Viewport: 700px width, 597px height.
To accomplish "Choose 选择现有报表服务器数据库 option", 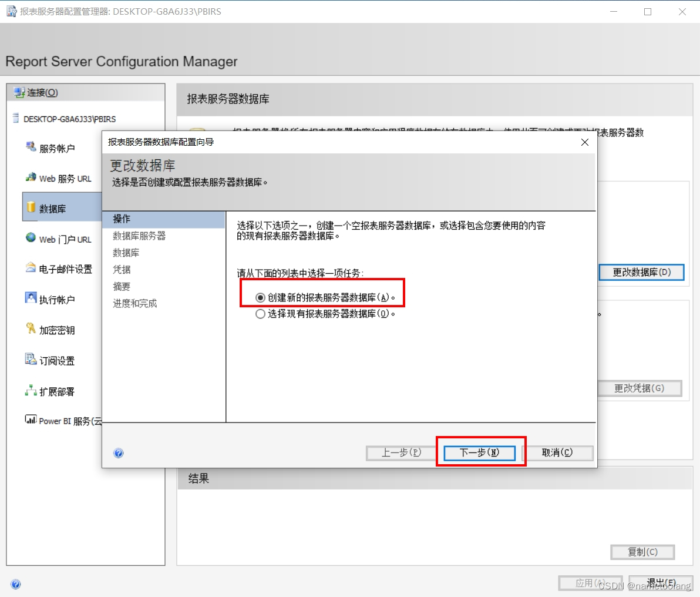I will click(260, 313).
